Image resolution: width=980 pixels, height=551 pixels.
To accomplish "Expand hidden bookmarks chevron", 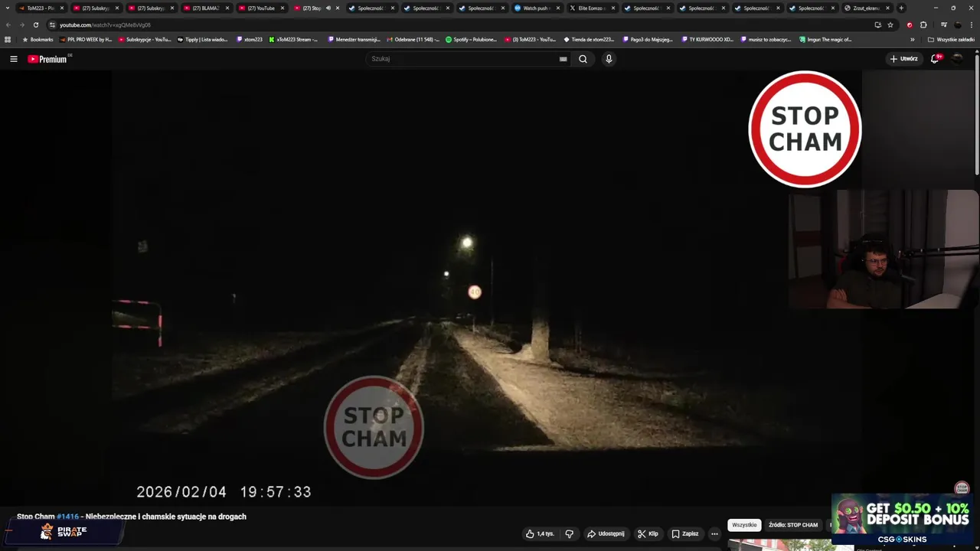I will (x=912, y=39).
